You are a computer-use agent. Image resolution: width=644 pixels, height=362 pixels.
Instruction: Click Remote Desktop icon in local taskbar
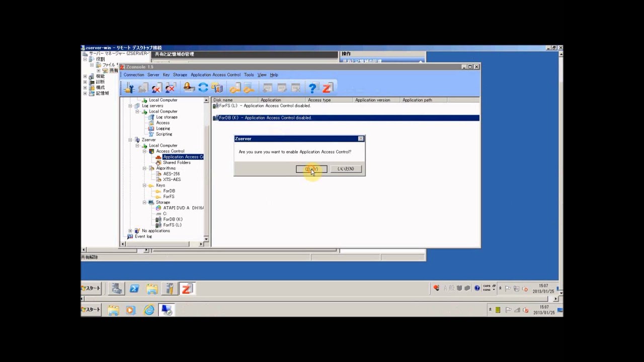click(167, 310)
